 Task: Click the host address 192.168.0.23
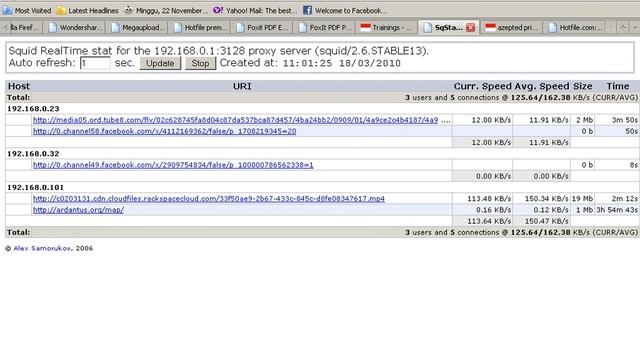pyautogui.click(x=33, y=109)
